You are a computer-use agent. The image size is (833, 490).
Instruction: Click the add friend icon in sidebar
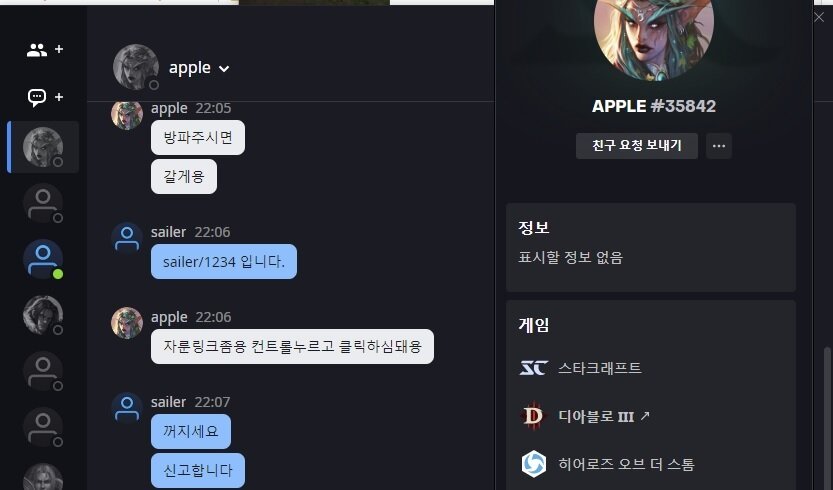[x=45, y=50]
